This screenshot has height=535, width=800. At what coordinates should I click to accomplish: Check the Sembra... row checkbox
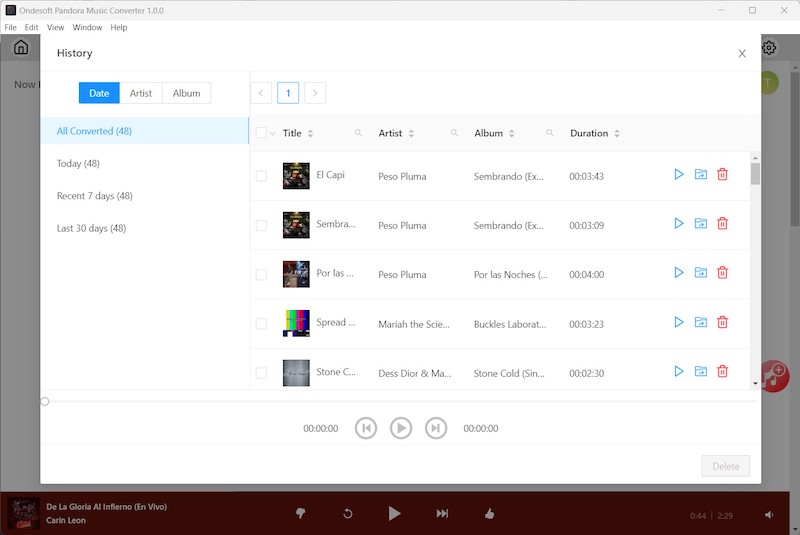(261, 225)
